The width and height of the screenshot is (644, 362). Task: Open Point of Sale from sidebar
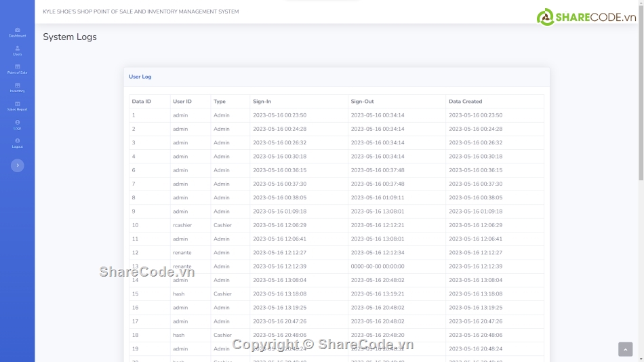17,68
